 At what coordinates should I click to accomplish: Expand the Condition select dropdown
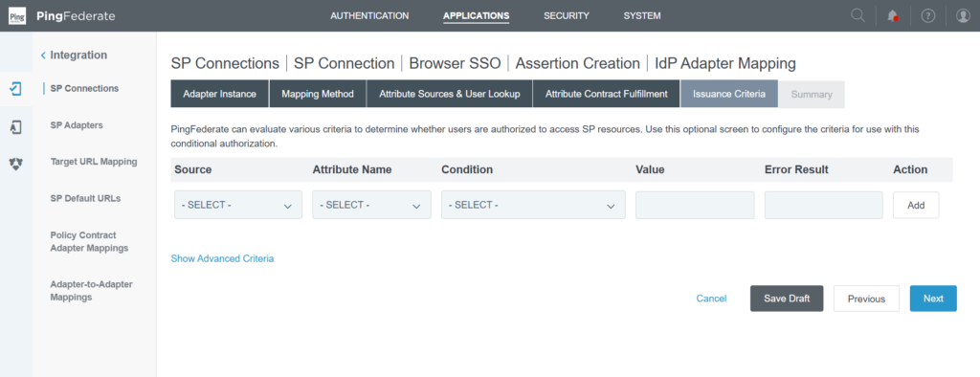pyautogui.click(x=533, y=205)
